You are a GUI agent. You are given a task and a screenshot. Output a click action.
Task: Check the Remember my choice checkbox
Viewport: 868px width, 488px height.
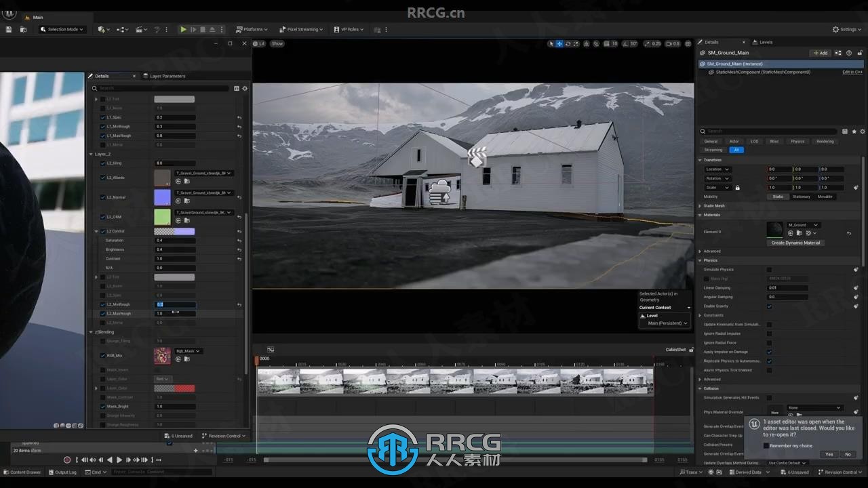point(766,445)
